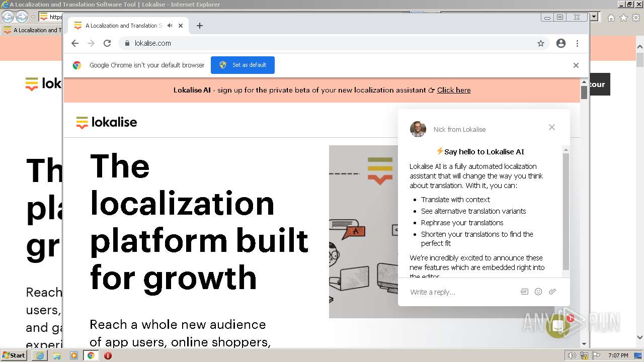Dismiss the default browser notification bar

[x=576, y=65]
